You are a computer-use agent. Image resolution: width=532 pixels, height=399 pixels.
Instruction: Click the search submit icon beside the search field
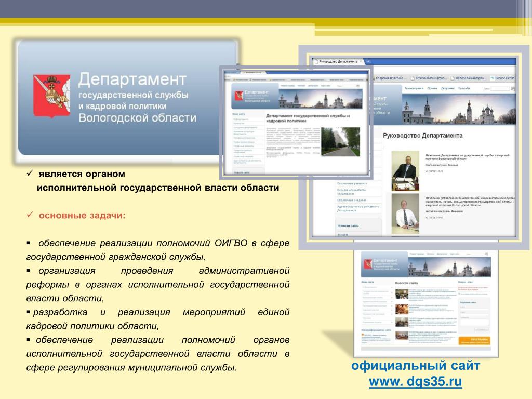click(x=513, y=89)
